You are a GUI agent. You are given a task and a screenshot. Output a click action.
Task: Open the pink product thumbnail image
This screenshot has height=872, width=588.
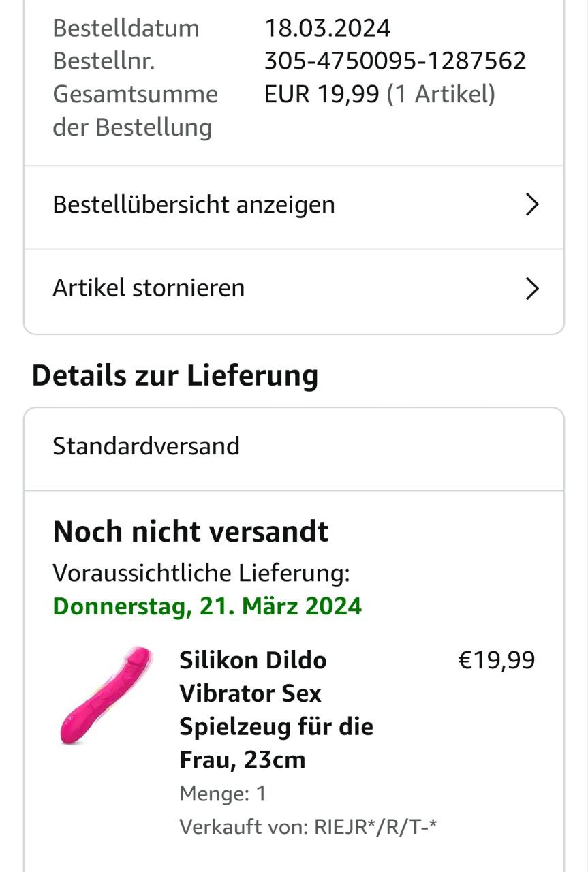point(104,696)
